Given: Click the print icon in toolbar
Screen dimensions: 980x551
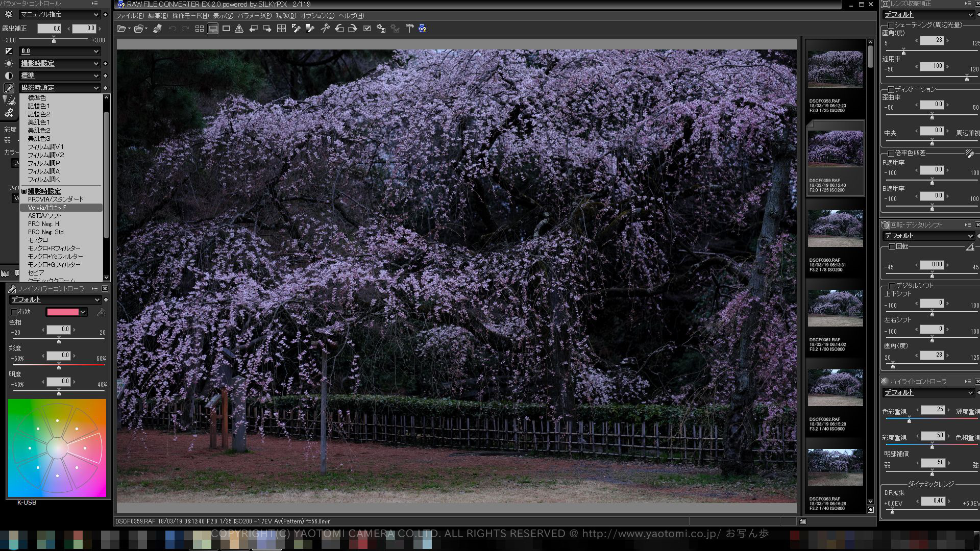Looking at the screenshot, I should (158, 29).
